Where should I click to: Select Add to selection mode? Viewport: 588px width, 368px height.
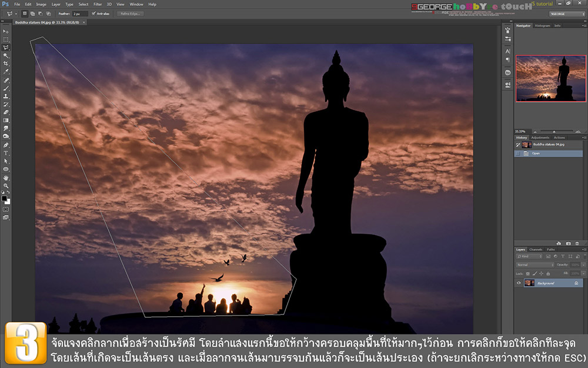click(32, 14)
